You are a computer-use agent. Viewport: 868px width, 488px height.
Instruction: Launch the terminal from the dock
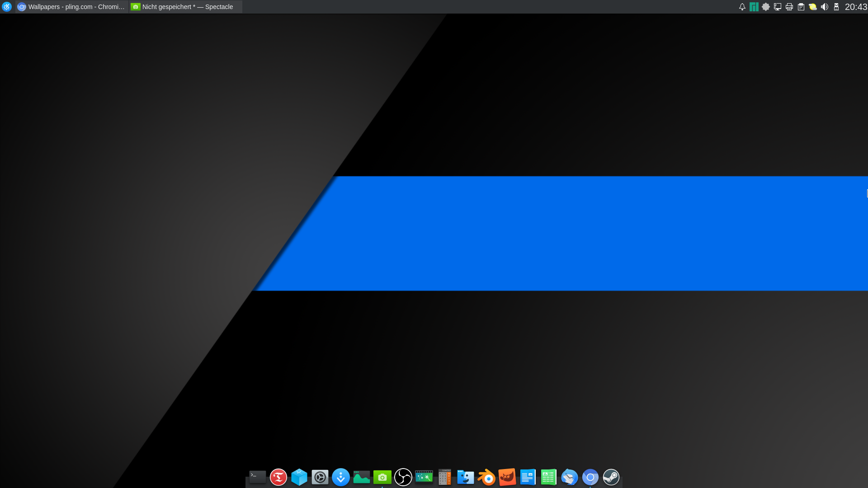pyautogui.click(x=258, y=477)
